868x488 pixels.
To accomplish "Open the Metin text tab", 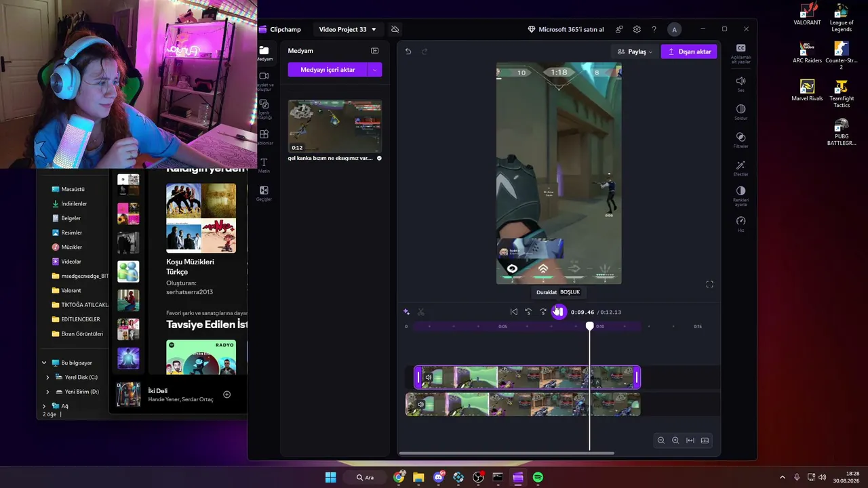I will tap(264, 165).
